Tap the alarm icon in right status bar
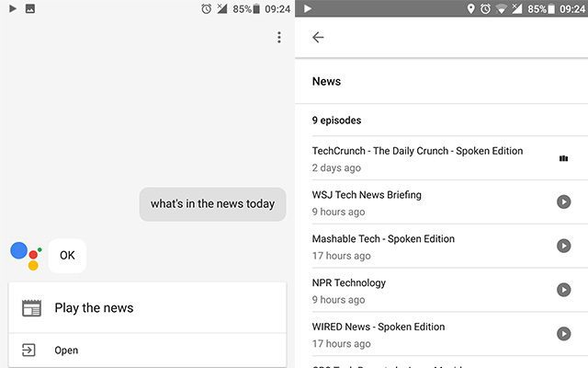 coord(486,8)
